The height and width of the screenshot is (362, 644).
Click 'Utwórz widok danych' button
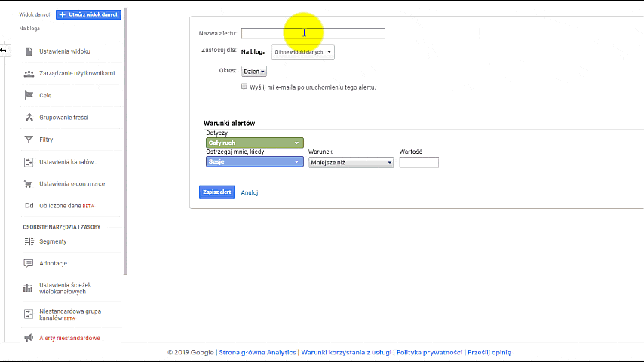[x=88, y=15]
